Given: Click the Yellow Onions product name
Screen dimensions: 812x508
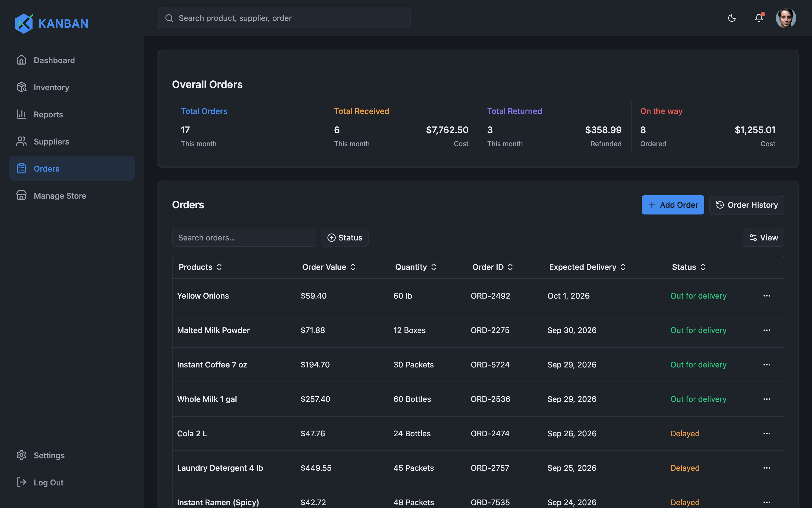Looking at the screenshot, I should point(203,296).
